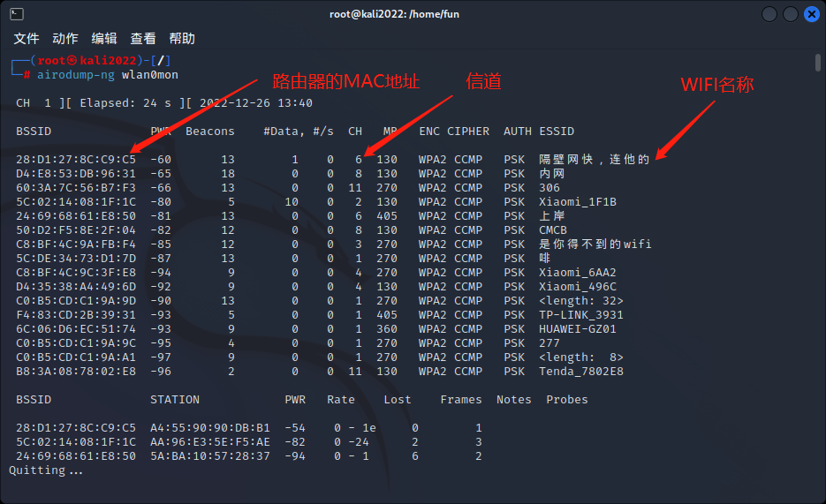Open the 动作 menu
The width and height of the screenshot is (826, 504).
tap(65, 39)
